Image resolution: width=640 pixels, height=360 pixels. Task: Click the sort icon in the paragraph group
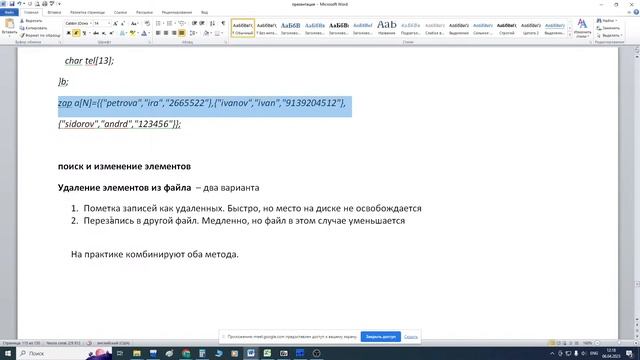(212, 23)
